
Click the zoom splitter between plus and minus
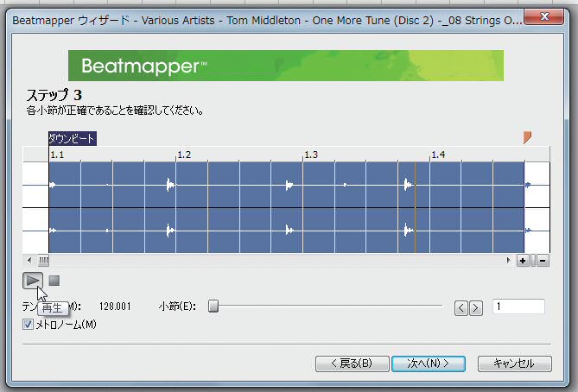[x=533, y=261]
